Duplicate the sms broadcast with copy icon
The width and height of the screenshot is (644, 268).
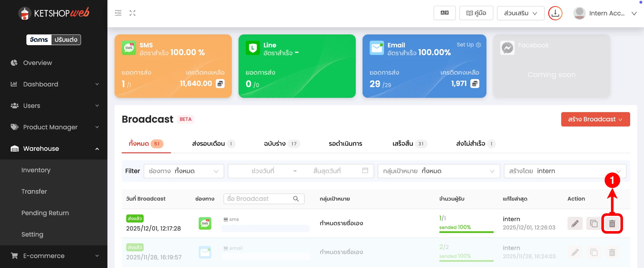click(x=594, y=224)
